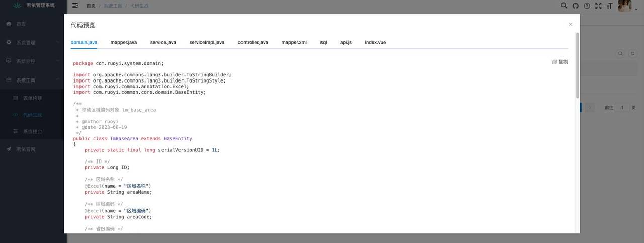
Task: Open the index.vue tab
Action: point(375,42)
